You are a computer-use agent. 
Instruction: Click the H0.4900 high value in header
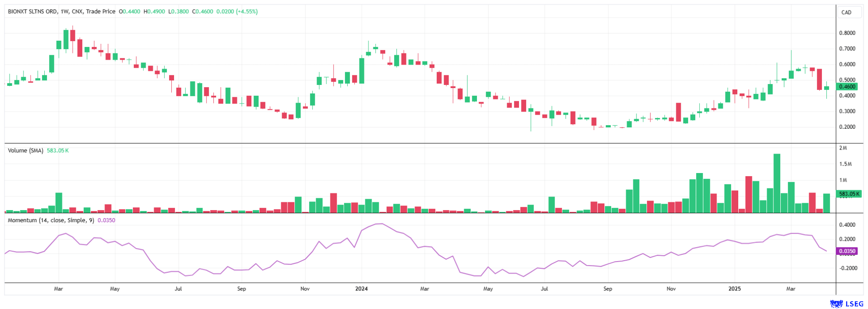tap(154, 11)
